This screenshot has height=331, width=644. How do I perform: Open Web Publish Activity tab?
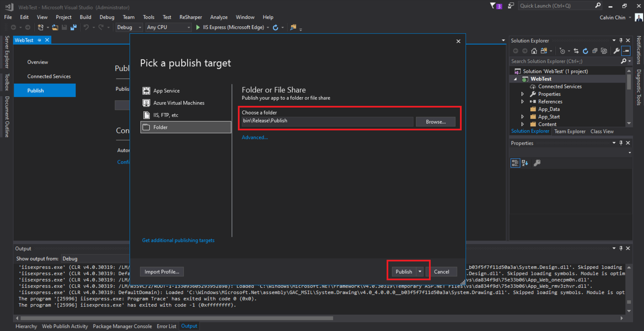(x=65, y=326)
